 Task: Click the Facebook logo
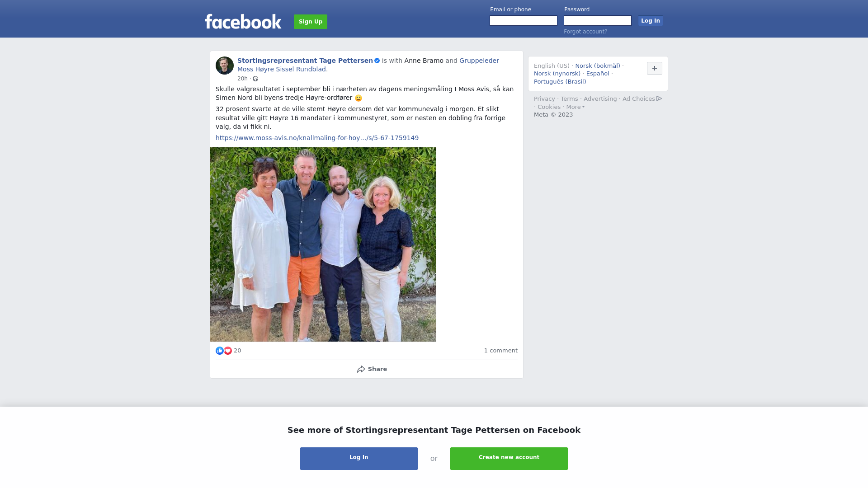click(243, 21)
